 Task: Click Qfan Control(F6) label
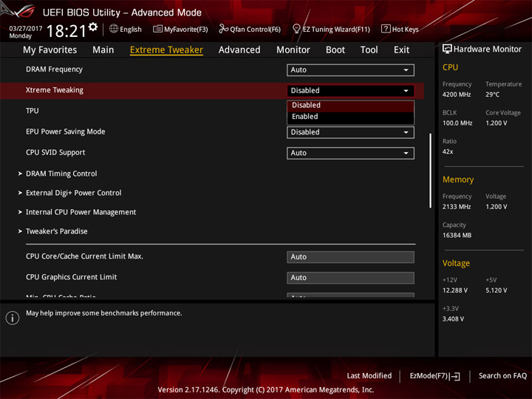point(255,30)
